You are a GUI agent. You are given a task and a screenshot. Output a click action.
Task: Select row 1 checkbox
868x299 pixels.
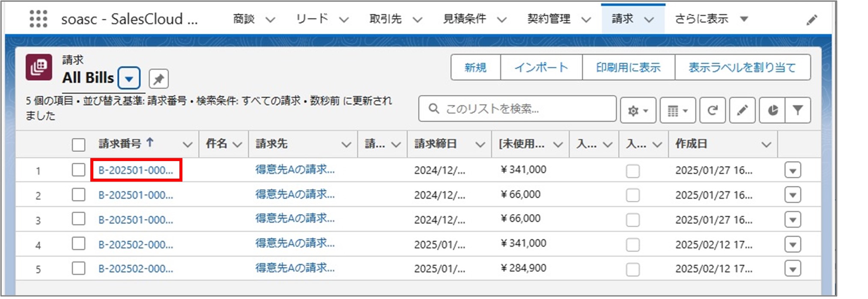(x=78, y=170)
